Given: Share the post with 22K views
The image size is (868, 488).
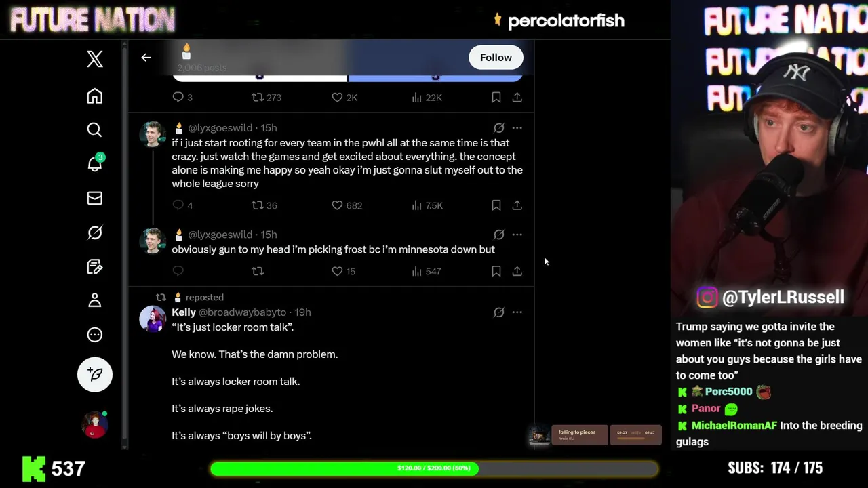Looking at the screenshot, I should tap(517, 98).
